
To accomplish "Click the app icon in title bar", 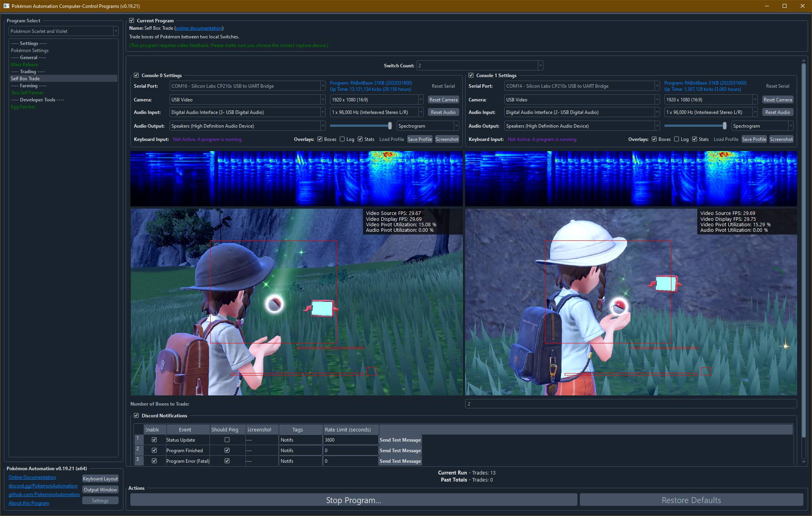I will click(6, 6).
